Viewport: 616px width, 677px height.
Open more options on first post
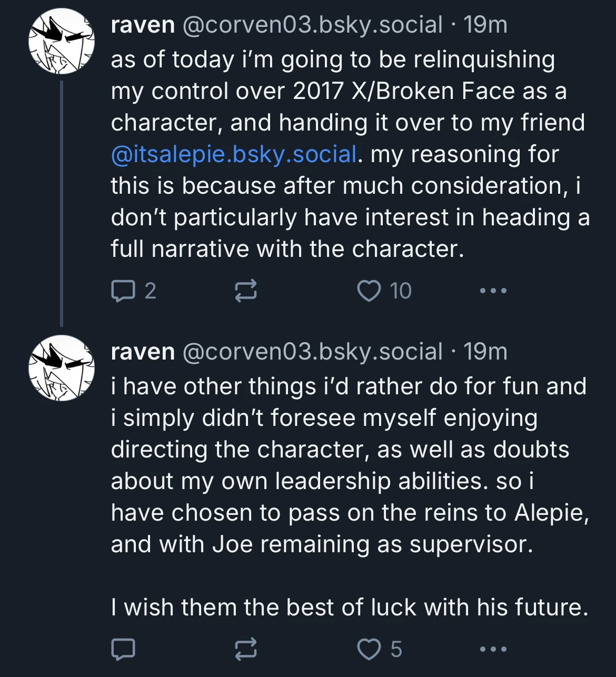[493, 291]
